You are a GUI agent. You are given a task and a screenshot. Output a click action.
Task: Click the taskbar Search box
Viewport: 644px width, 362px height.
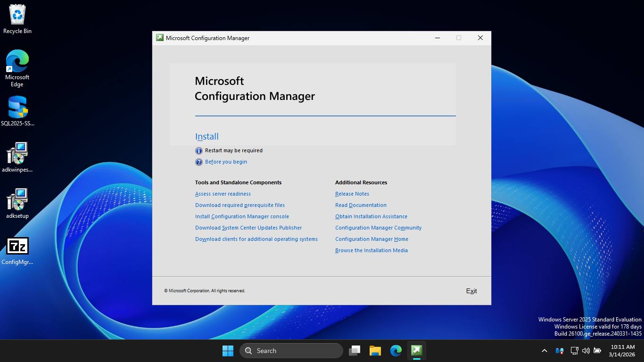click(291, 351)
